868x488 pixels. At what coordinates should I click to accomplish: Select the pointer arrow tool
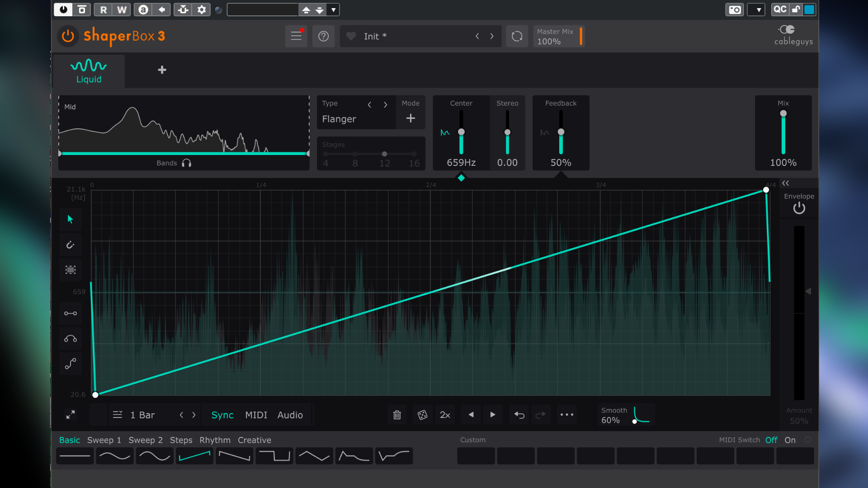coord(70,219)
